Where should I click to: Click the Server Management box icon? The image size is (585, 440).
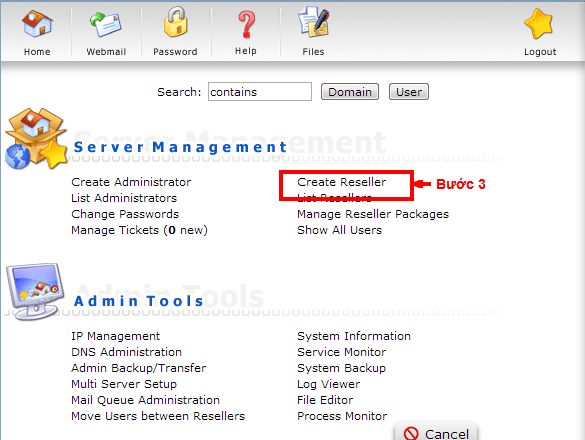point(36,138)
